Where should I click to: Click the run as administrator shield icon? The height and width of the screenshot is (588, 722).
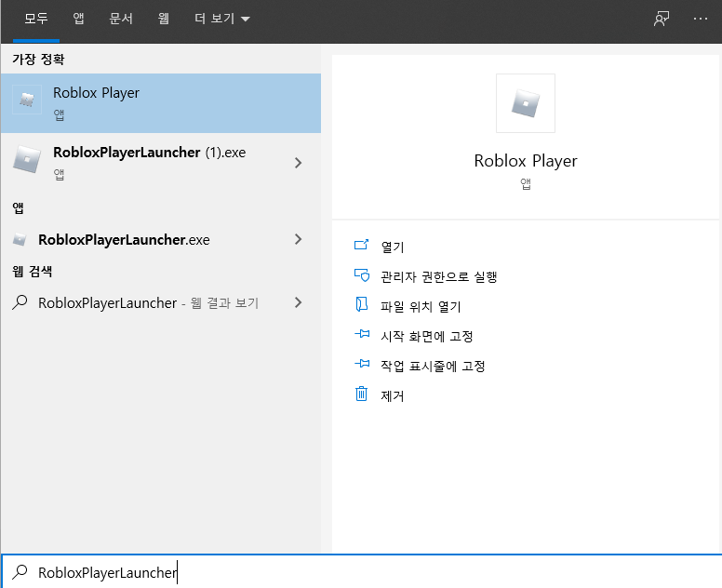361,275
